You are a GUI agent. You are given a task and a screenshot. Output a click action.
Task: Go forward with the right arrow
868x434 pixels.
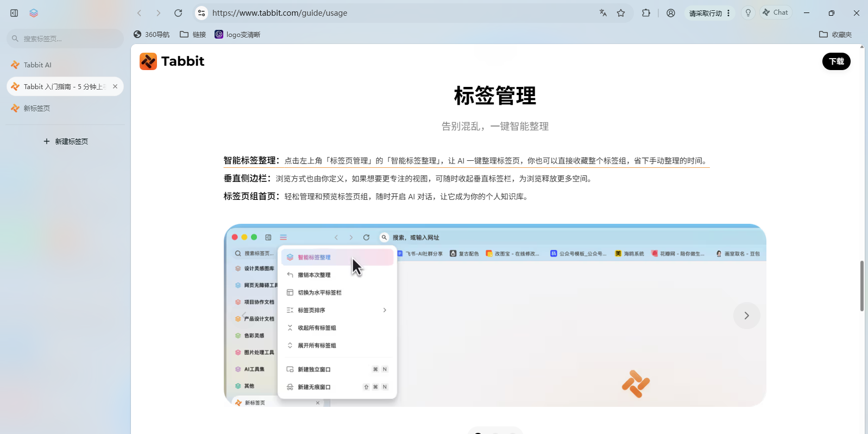click(x=159, y=13)
